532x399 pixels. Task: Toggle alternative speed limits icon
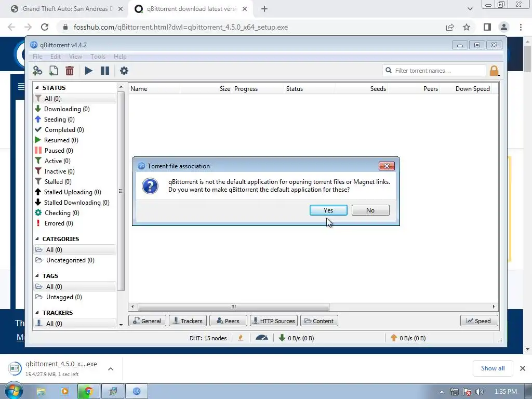(x=262, y=338)
